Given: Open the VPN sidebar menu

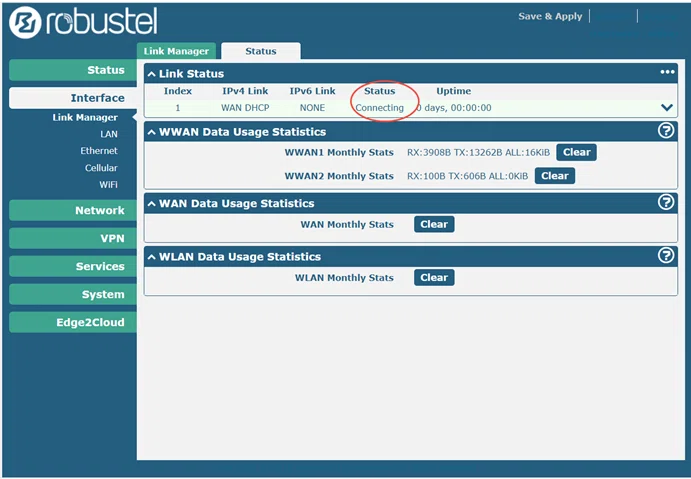Looking at the screenshot, I should pos(73,238).
